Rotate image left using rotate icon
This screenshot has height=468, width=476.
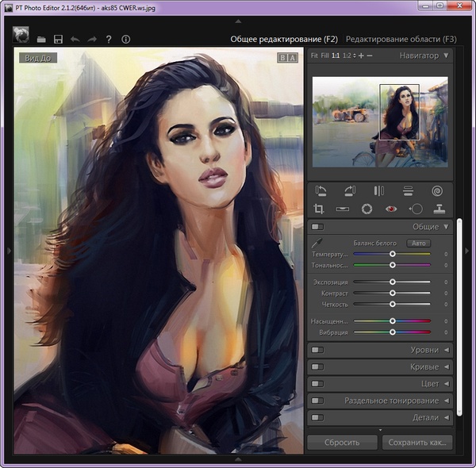[x=321, y=190]
